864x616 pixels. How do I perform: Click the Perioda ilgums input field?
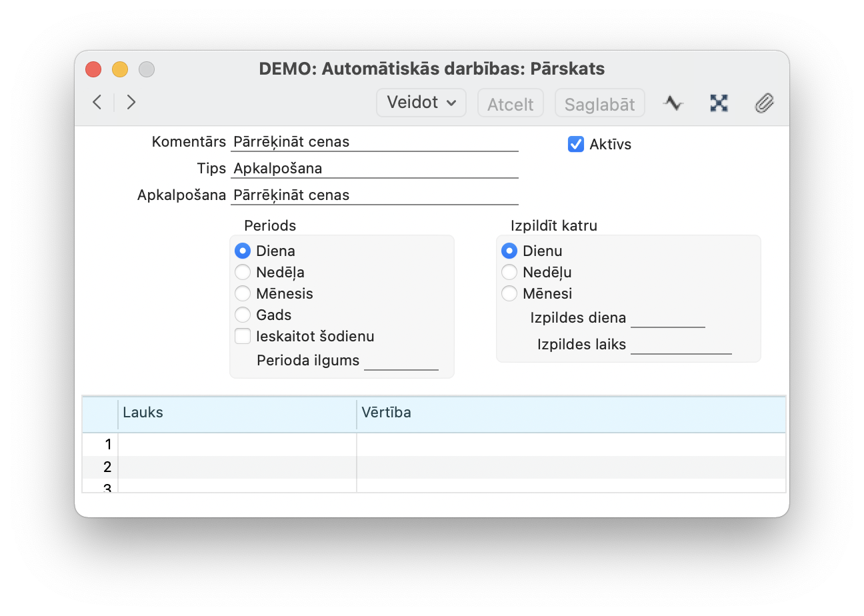401,361
